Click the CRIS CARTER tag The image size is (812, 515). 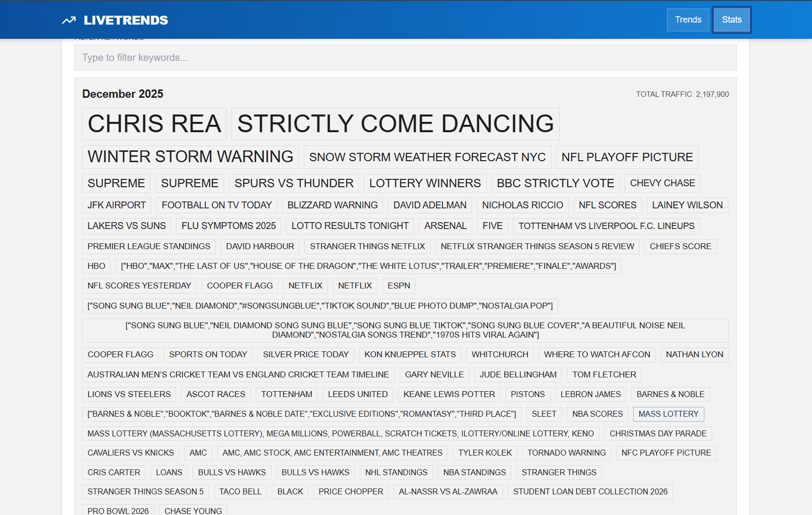pos(114,473)
